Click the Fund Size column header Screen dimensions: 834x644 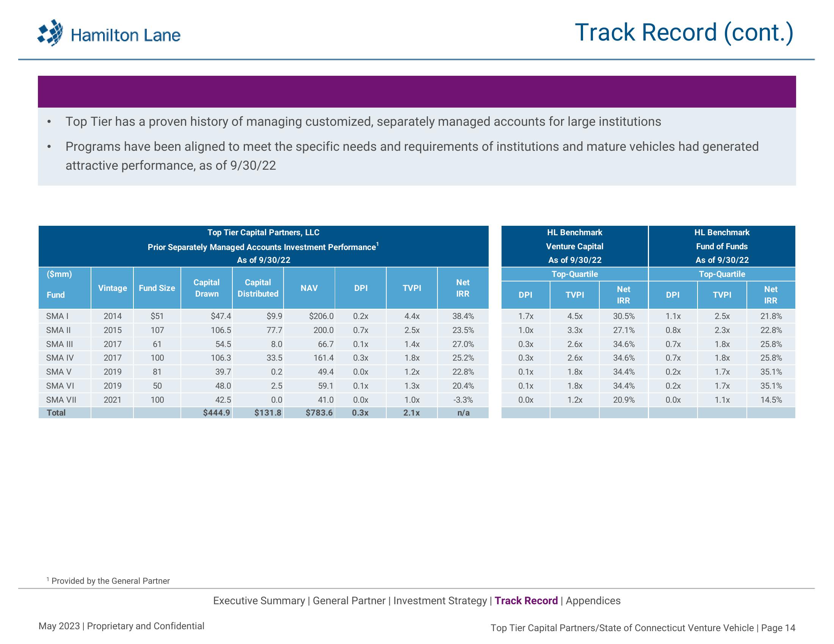pos(157,288)
